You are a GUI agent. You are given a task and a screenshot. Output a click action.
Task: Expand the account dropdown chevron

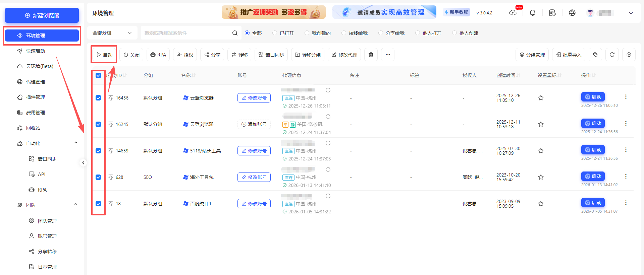[631, 13]
